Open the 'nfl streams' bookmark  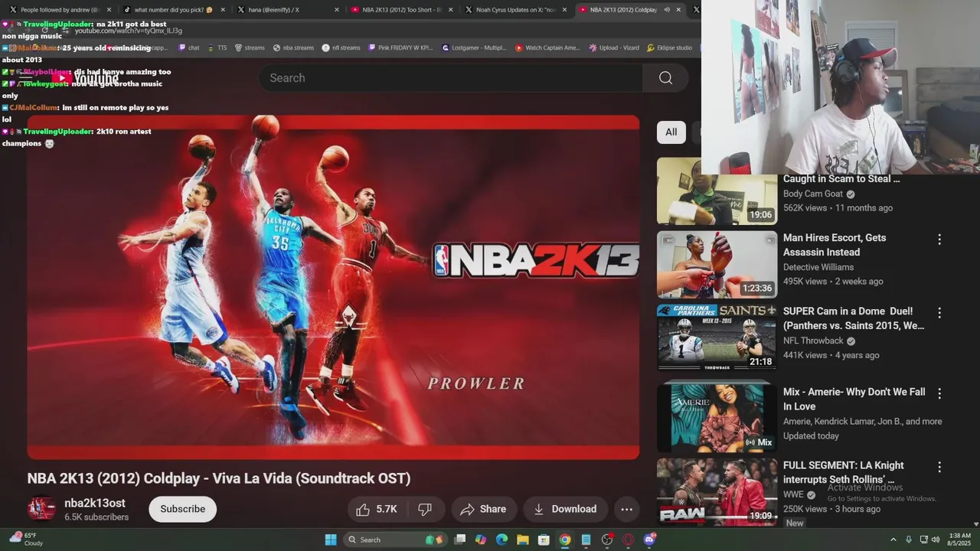tap(341, 47)
